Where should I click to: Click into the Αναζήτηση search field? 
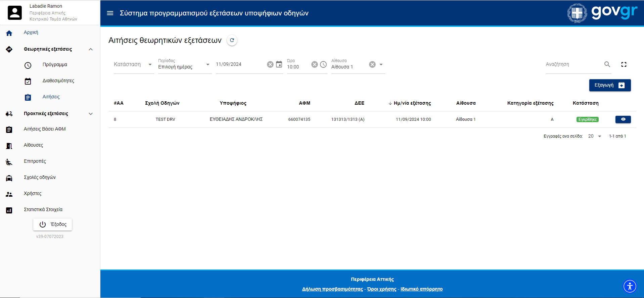(572, 64)
